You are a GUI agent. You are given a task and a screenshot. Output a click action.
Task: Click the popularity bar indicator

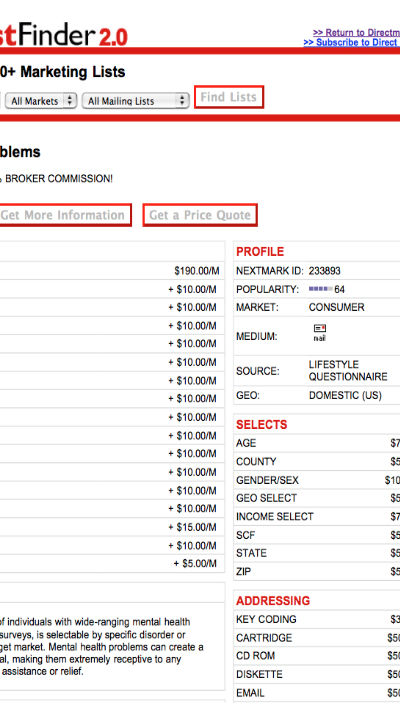pos(321,290)
